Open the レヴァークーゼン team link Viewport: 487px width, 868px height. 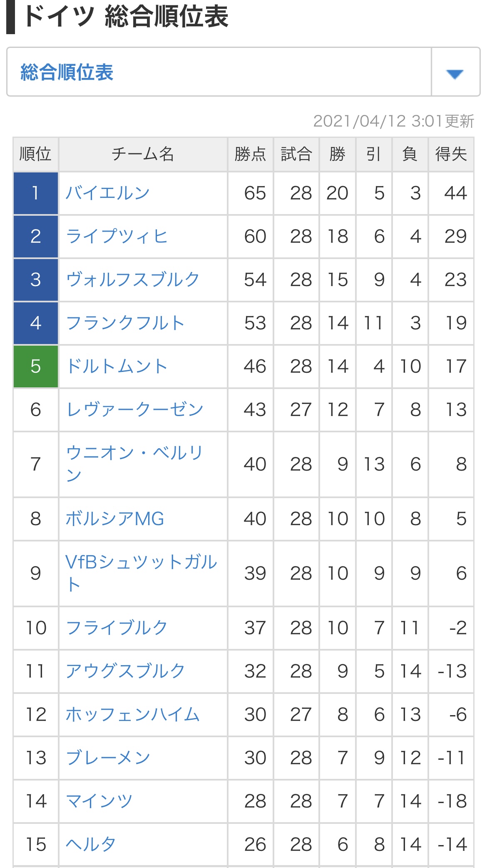(135, 409)
